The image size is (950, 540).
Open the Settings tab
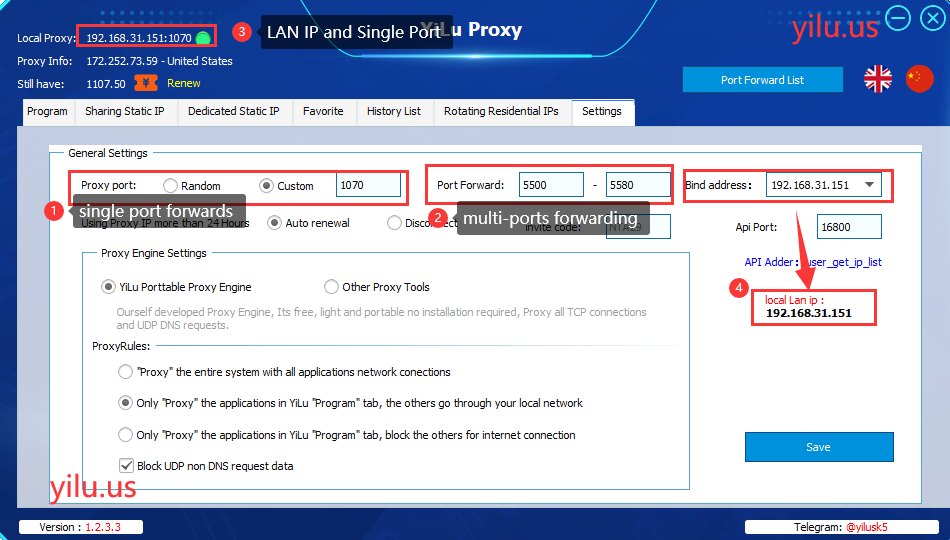[602, 112]
